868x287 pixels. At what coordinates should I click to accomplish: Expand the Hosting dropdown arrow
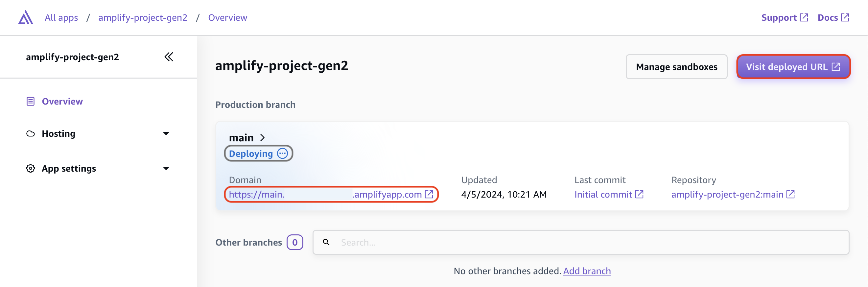tap(166, 134)
